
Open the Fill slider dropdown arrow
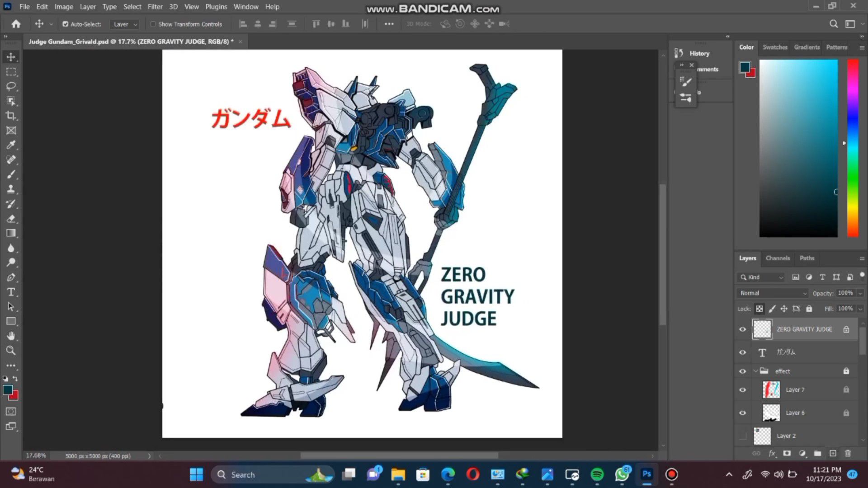(860, 309)
